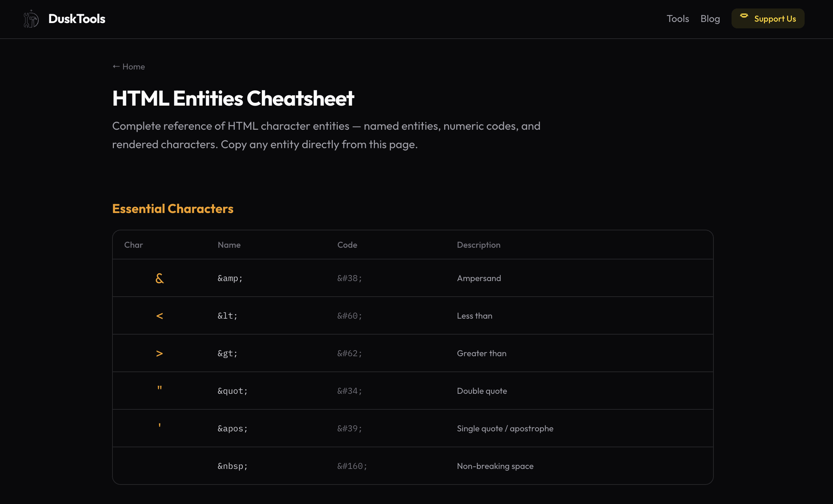Click the &nbsp; entity name

click(x=232, y=466)
